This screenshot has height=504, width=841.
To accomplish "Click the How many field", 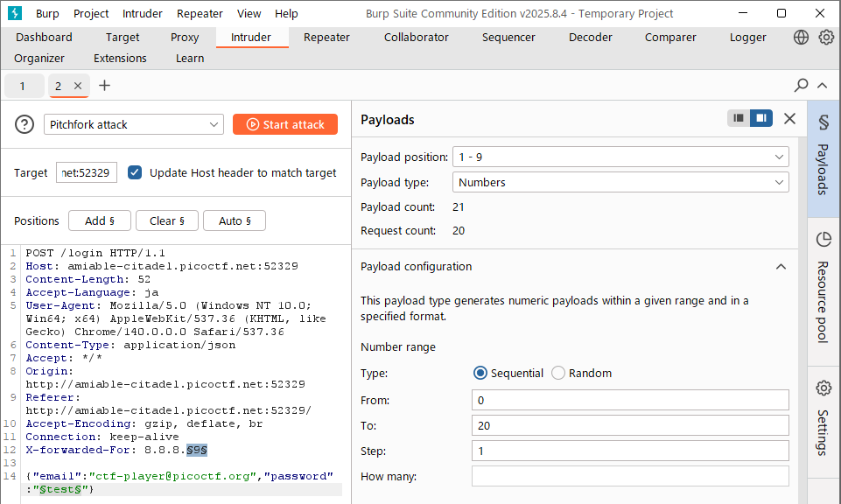I will point(630,476).
